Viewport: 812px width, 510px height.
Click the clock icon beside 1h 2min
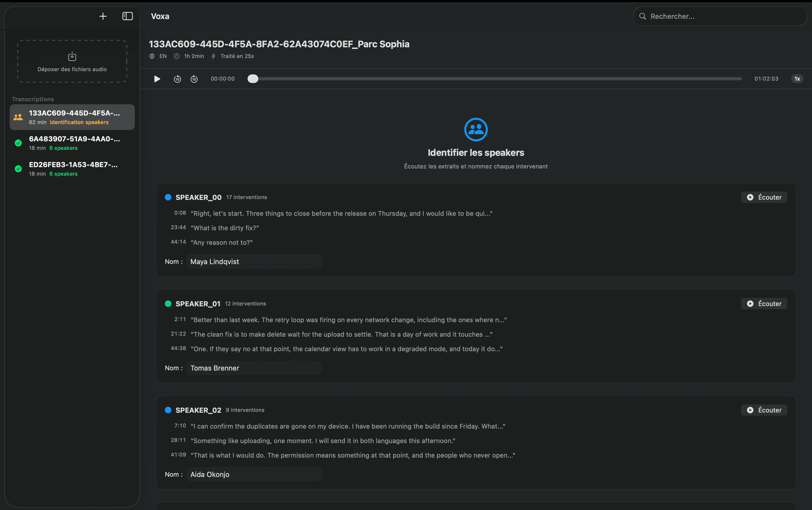177,56
